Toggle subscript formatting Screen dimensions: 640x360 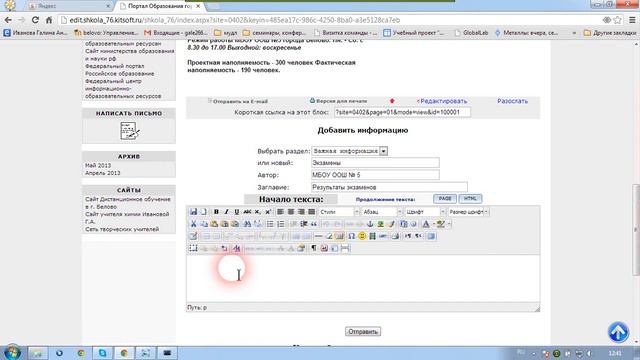(x=257, y=212)
